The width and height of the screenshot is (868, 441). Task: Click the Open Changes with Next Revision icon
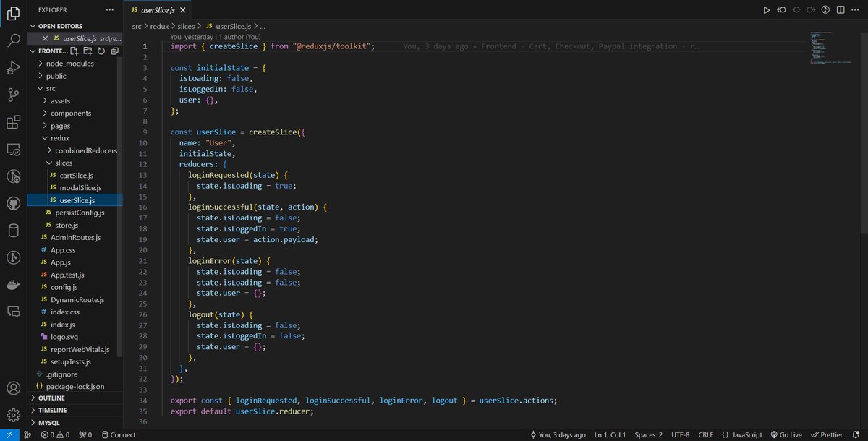pos(811,10)
